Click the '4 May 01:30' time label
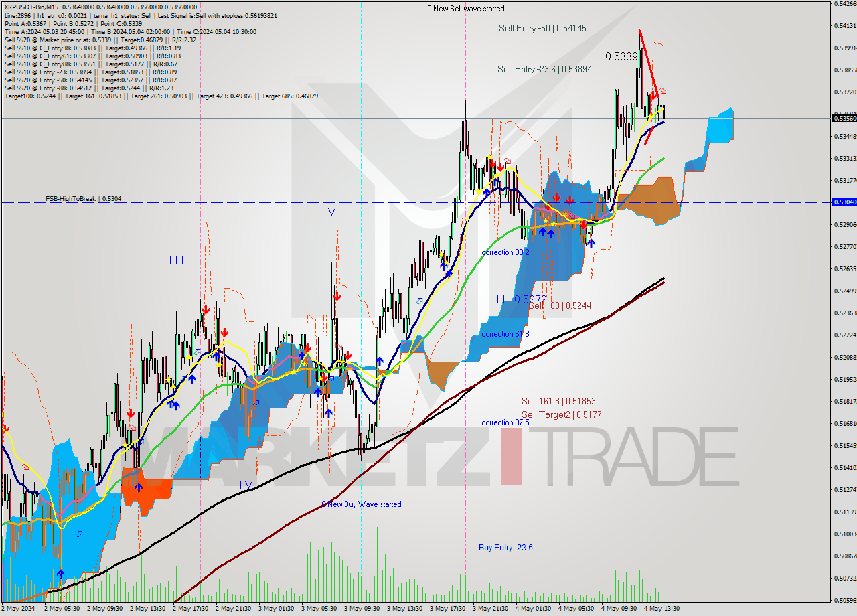 coord(534,609)
